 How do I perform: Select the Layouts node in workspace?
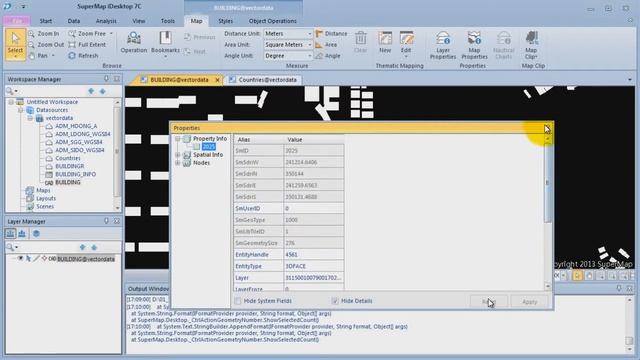click(46, 198)
